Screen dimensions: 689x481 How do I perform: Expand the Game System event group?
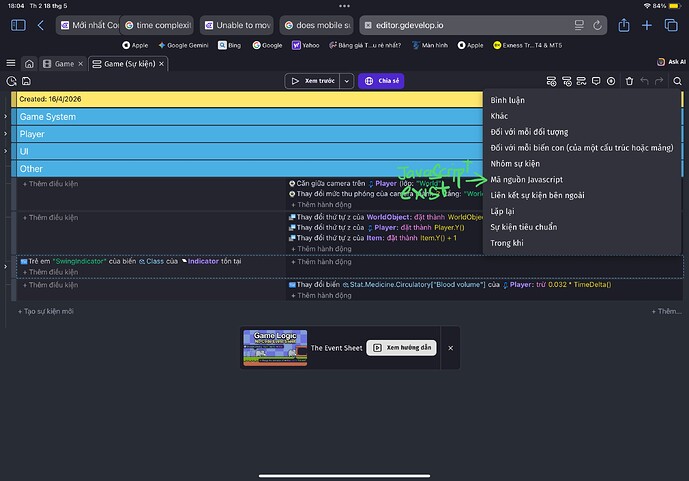coord(5,116)
